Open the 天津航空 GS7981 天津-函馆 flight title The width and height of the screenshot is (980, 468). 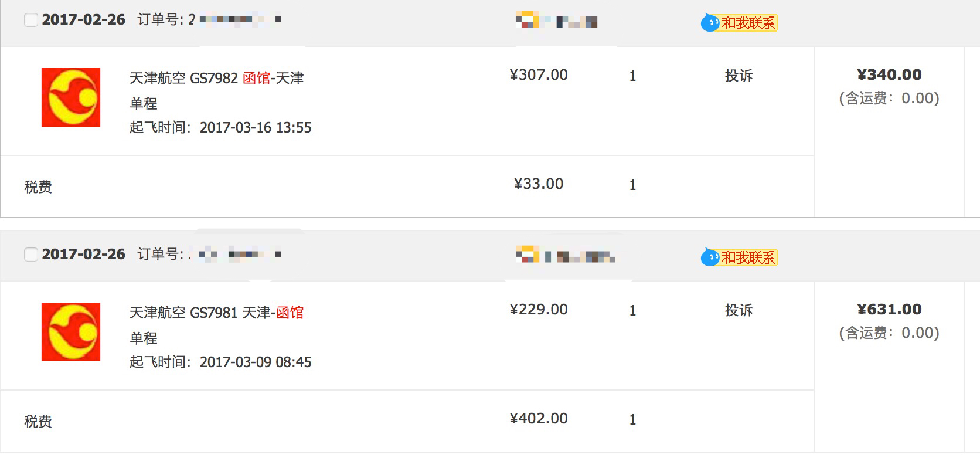pos(216,313)
